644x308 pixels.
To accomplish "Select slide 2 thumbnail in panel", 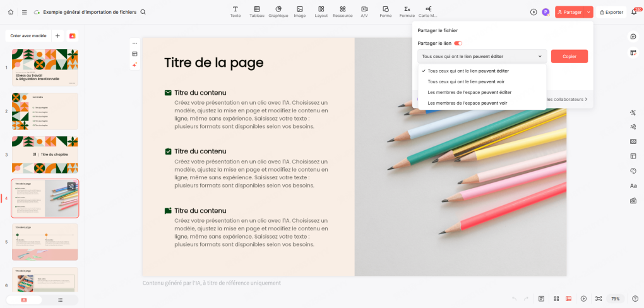I will [x=45, y=111].
